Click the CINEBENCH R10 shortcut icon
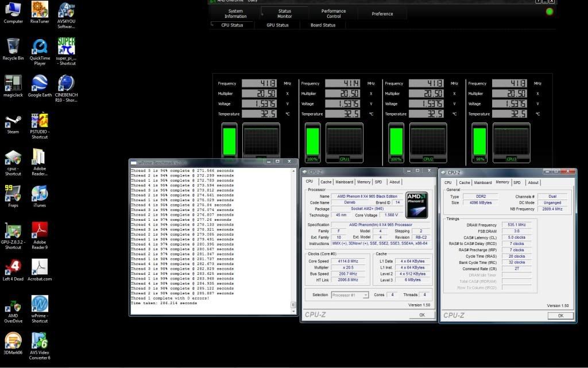The image size is (588, 368). pos(67,89)
